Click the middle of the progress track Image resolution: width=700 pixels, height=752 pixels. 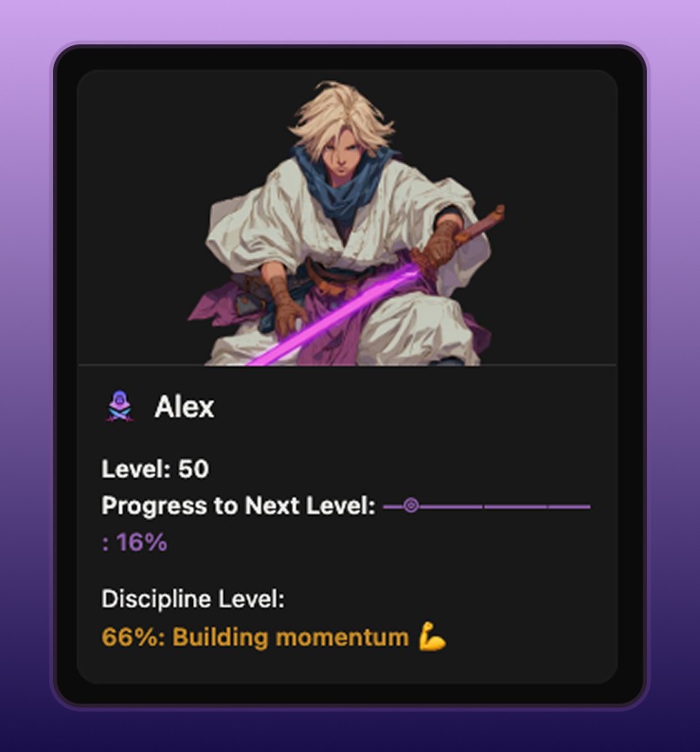(487, 506)
